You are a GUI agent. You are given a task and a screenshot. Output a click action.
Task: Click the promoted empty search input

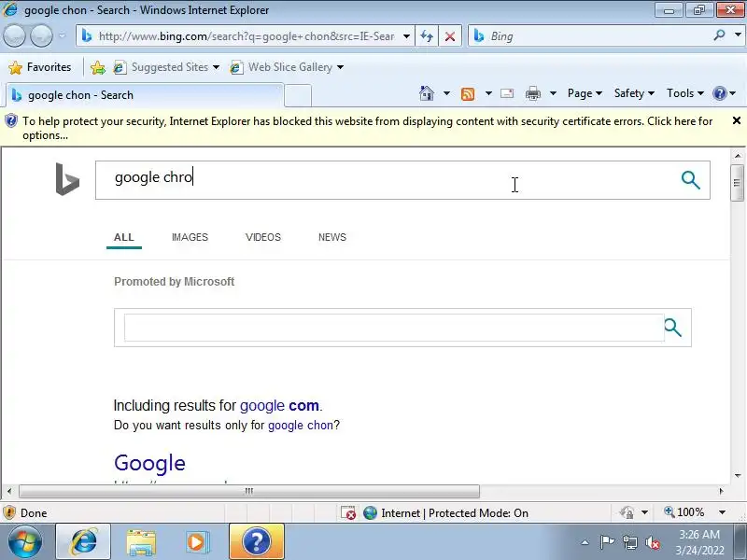click(394, 328)
